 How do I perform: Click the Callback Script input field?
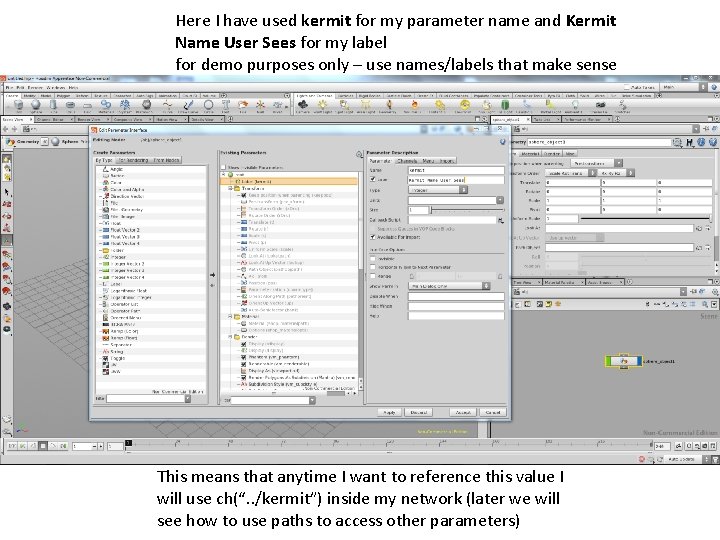pos(452,220)
